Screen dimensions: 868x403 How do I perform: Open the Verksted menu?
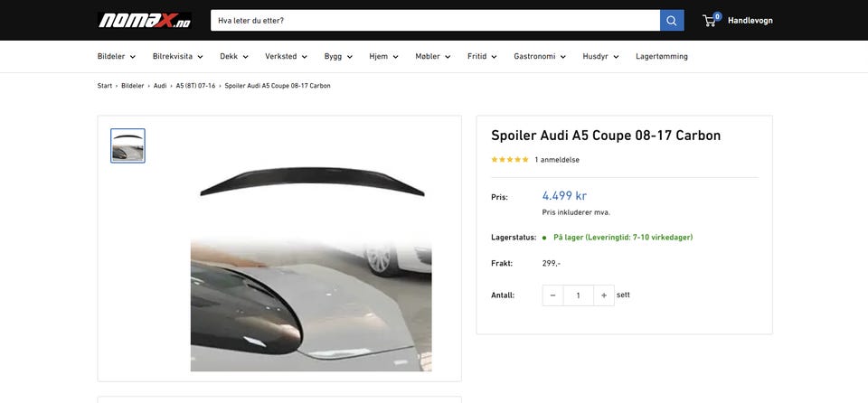[286, 56]
